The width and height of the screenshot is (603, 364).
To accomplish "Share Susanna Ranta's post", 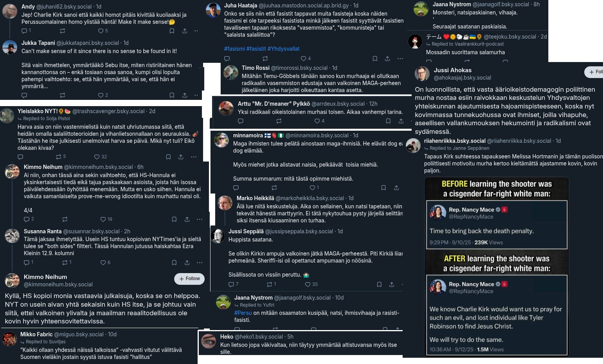I will pyautogui.click(x=187, y=263).
